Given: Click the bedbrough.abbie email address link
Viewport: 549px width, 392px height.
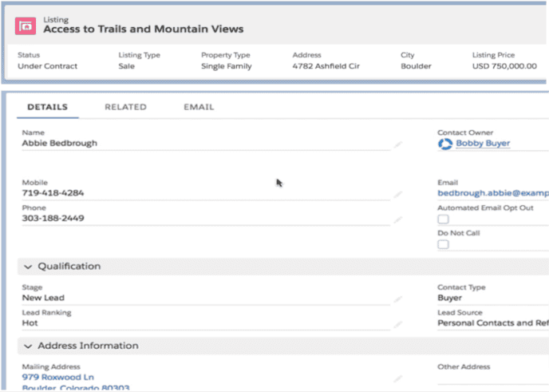Looking at the screenshot, I should tap(492, 193).
